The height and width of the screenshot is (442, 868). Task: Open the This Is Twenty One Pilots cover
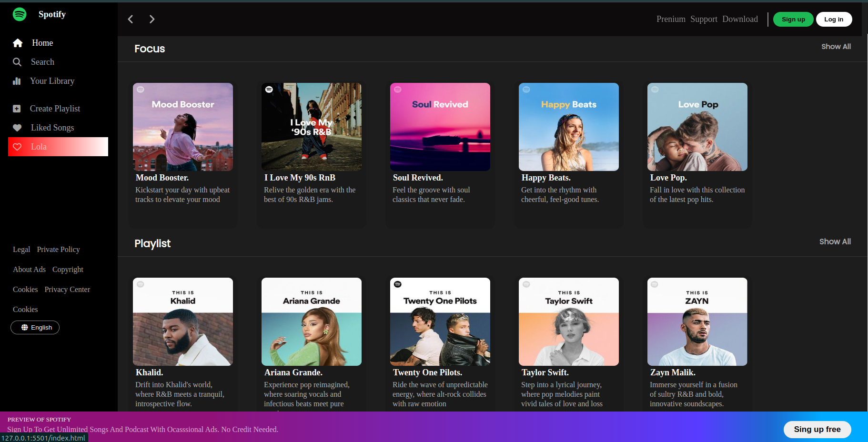click(440, 322)
